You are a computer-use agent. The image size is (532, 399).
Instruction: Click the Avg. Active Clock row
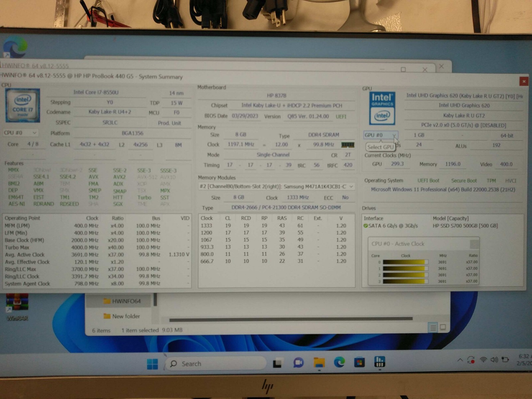[x=97, y=255]
